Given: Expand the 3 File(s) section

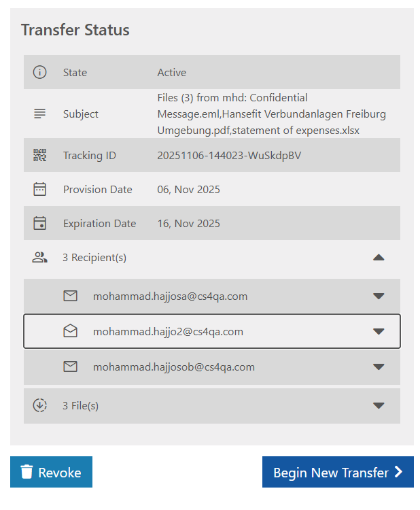Looking at the screenshot, I should click(x=379, y=405).
